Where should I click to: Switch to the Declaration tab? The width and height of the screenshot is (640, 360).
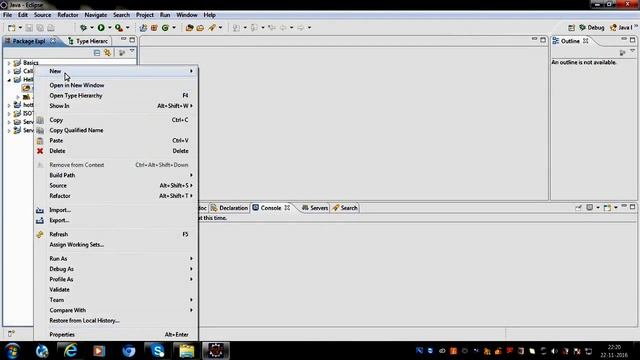[229, 208]
